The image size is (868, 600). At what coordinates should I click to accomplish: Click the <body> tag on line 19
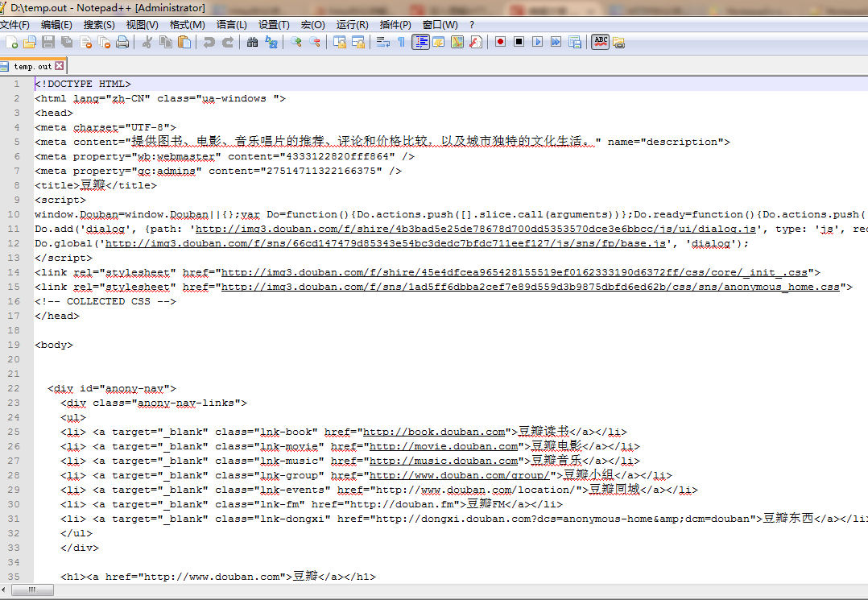[x=54, y=345]
